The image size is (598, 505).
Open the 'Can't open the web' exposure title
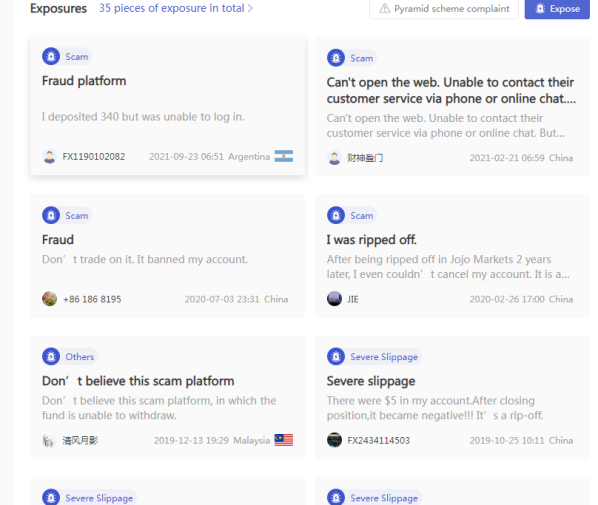click(451, 90)
